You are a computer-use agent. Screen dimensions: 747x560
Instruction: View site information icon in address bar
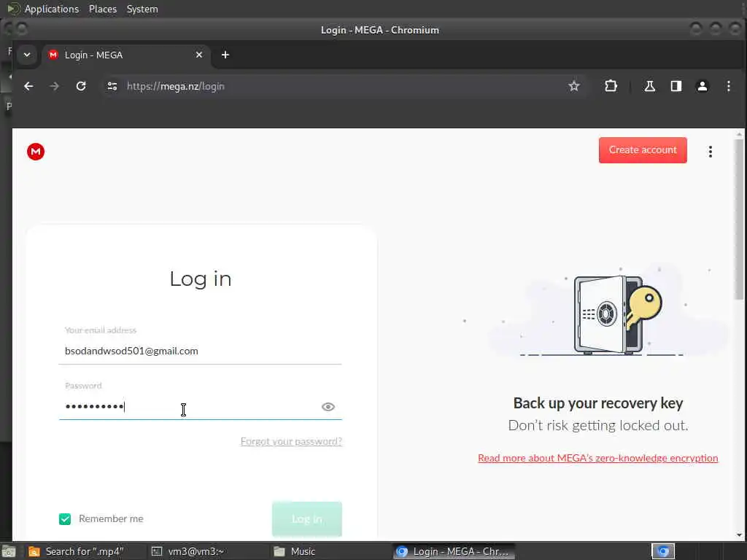pos(112,86)
